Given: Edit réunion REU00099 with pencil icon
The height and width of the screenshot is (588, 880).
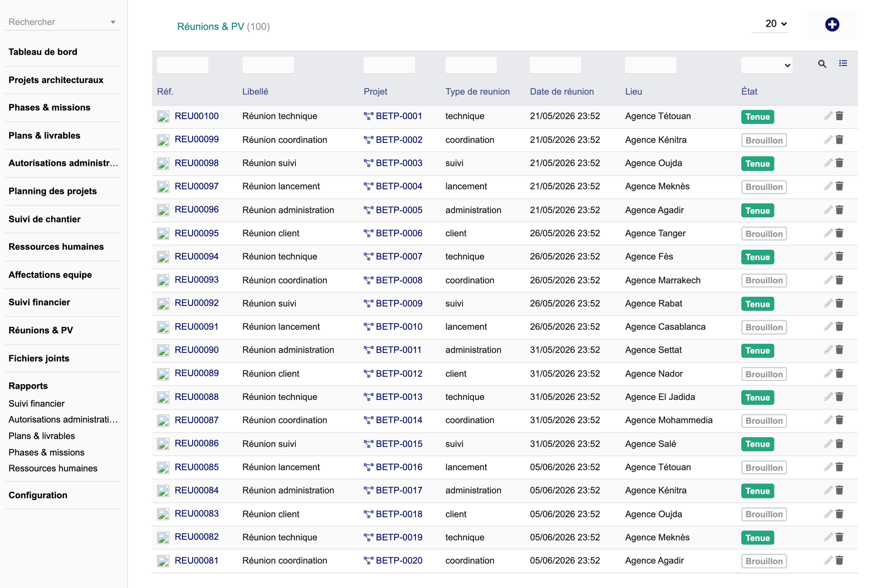Looking at the screenshot, I should click(828, 140).
